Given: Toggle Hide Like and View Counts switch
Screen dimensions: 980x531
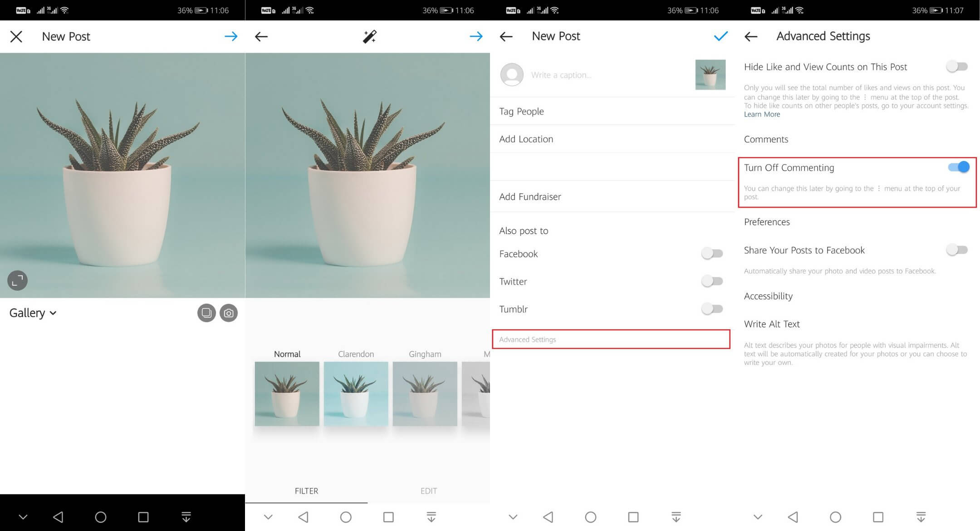Looking at the screenshot, I should pos(957,67).
